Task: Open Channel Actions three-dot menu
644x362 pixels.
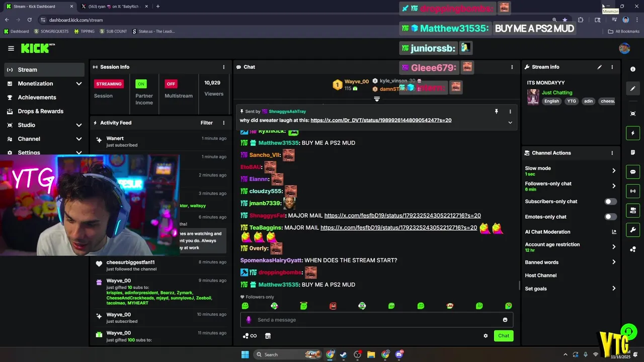Action: click(612, 153)
